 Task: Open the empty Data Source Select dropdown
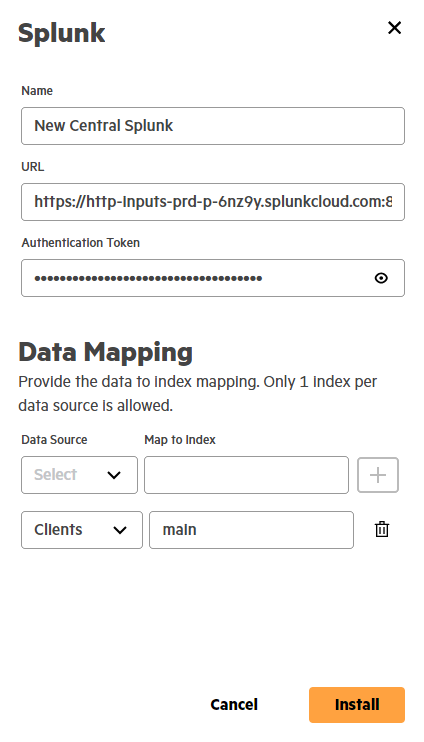point(80,475)
